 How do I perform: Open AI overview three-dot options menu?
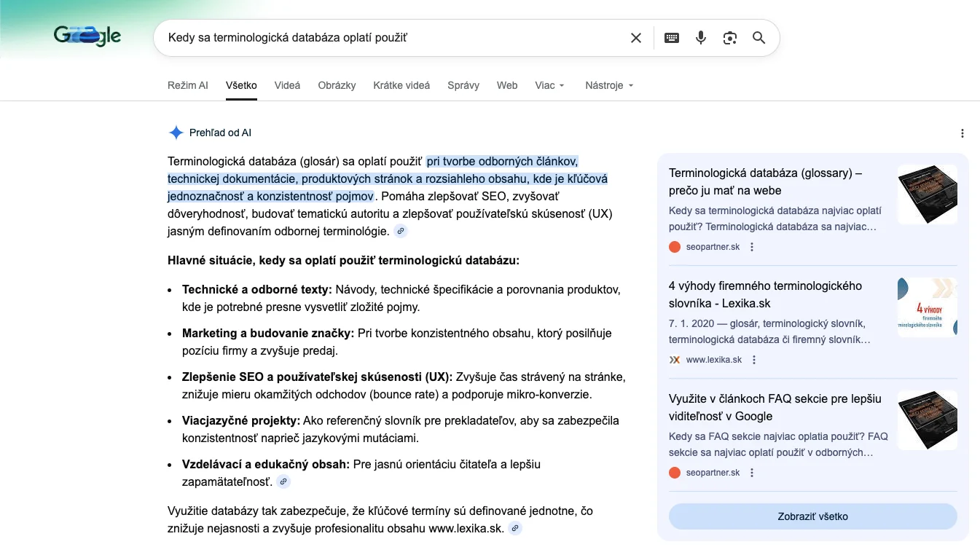point(963,133)
